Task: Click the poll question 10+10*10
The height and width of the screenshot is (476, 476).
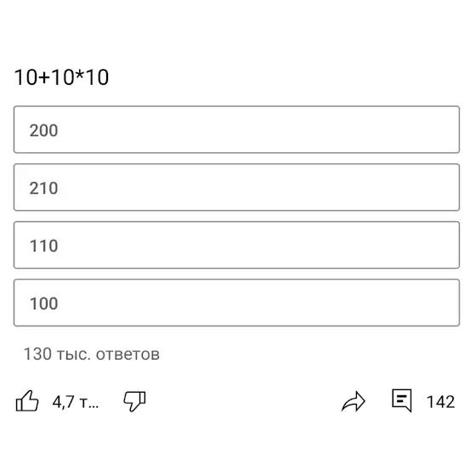Action: 61,76
